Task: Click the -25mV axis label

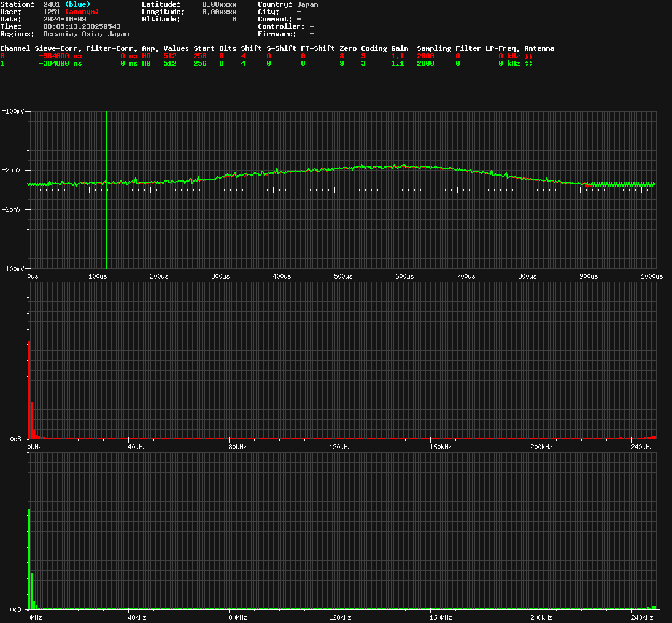Action: pyautogui.click(x=11, y=209)
